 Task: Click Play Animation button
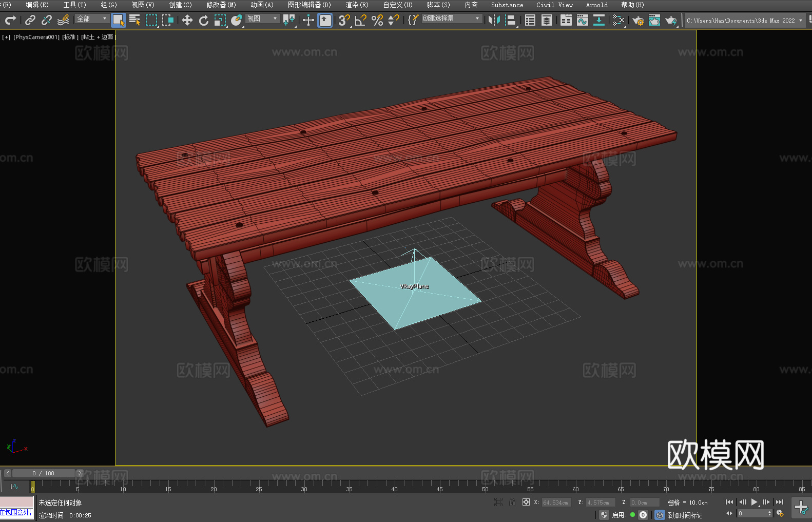pyautogui.click(x=754, y=502)
